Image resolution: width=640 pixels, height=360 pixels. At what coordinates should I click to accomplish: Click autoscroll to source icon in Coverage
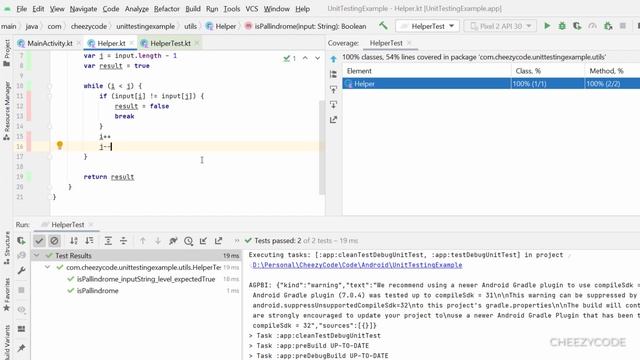[x=333, y=89]
